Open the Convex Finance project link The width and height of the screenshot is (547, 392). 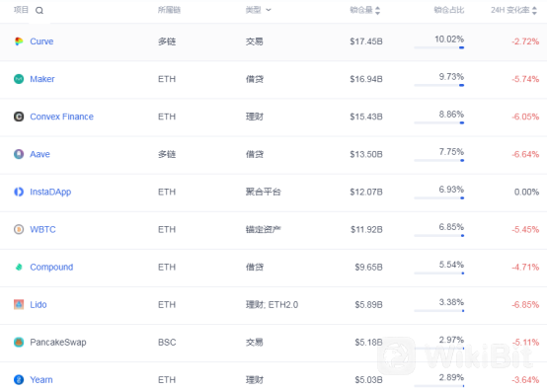pyautogui.click(x=62, y=117)
